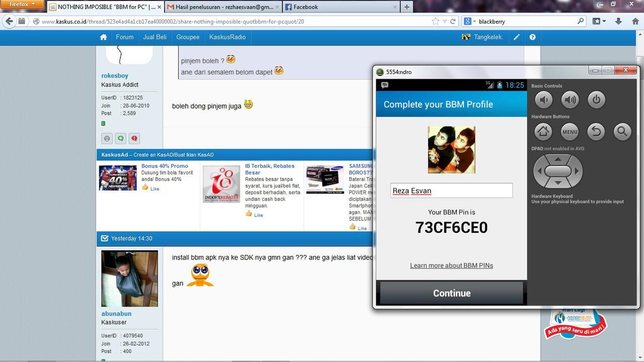Open Groupee in Kaskus navbar
The width and height of the screenshot is (644, 362).
[188, 37]
